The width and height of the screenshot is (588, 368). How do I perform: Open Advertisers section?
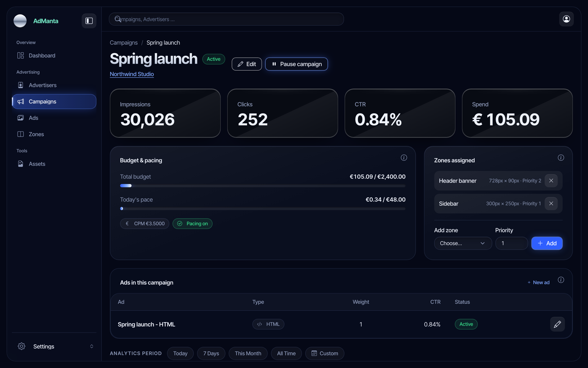coord(54,85)
